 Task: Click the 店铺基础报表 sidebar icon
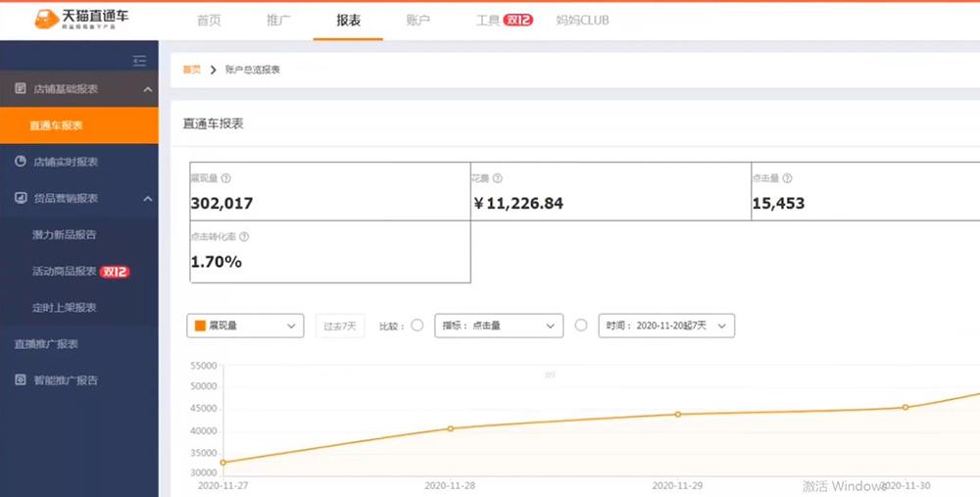[20, 89]
